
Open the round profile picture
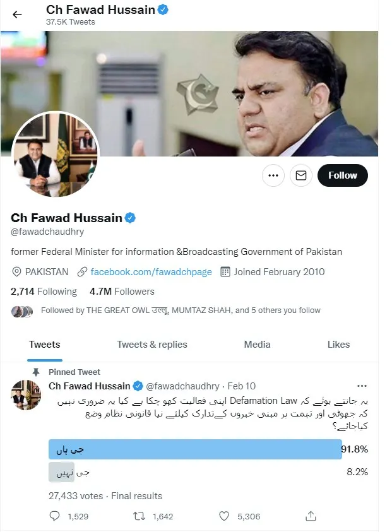tap(56, 155)
